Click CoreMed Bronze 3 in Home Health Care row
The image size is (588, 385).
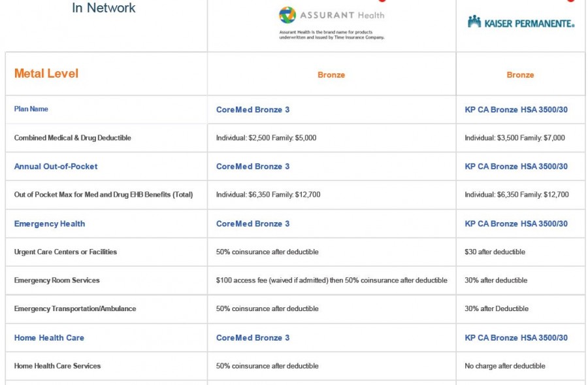pos(253,338)
